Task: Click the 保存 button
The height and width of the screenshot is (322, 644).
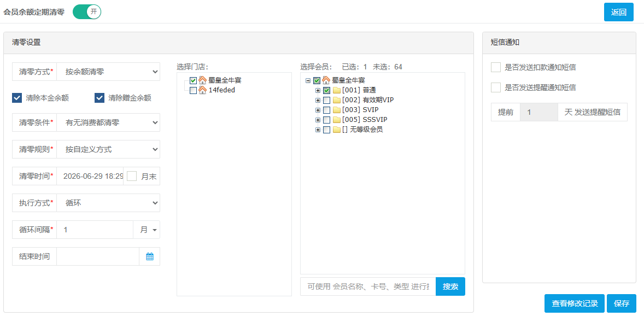Action: click(x=622, y=303)
